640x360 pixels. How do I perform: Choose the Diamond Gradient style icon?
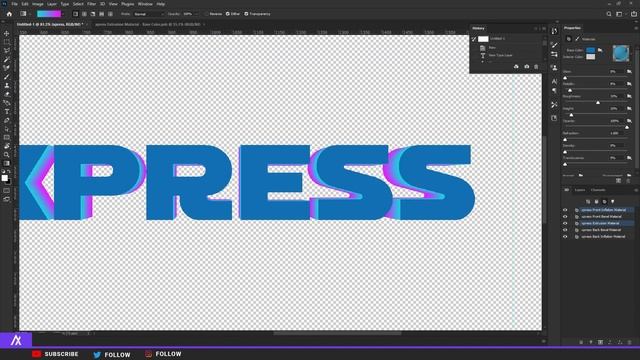pyautogui.click(x=110, y=14)
